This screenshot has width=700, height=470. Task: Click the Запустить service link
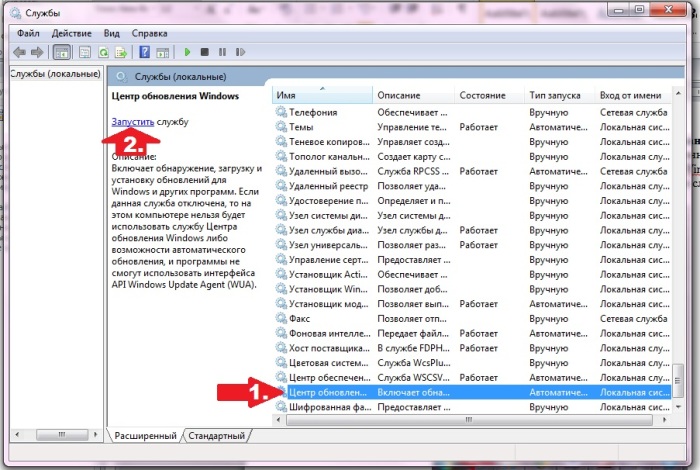pos(132,121)
